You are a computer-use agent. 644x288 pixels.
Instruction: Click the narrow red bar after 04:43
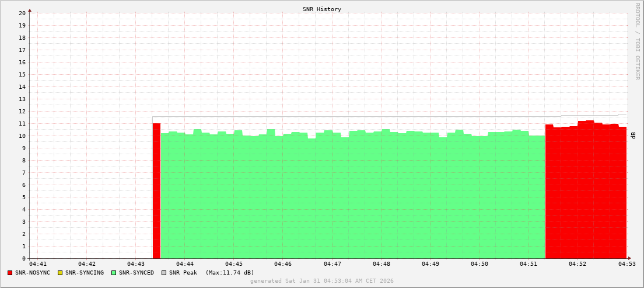156,193
